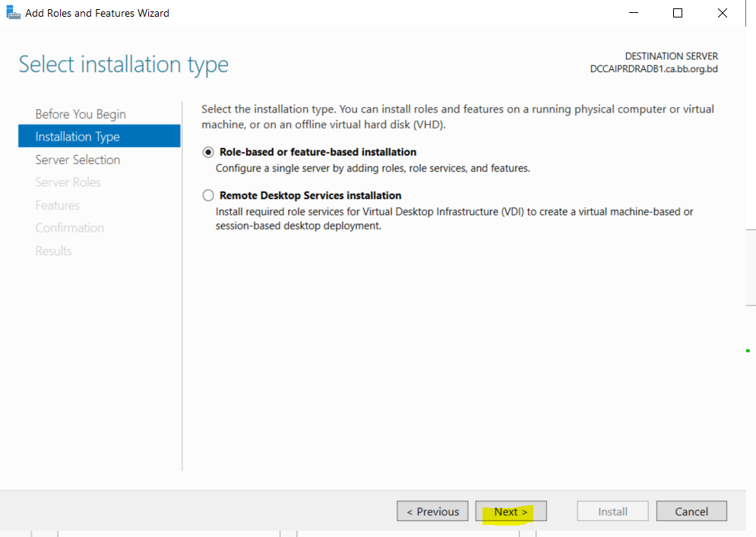Viewport: 756px width, 537px height.
Task: Click the Results step in sidebar
Action: [53, 251]
